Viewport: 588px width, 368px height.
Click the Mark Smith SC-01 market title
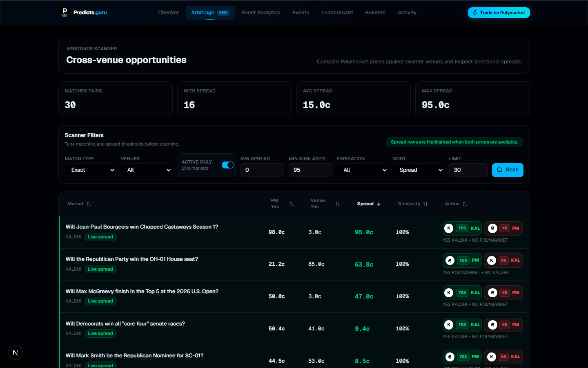[134, 356]
